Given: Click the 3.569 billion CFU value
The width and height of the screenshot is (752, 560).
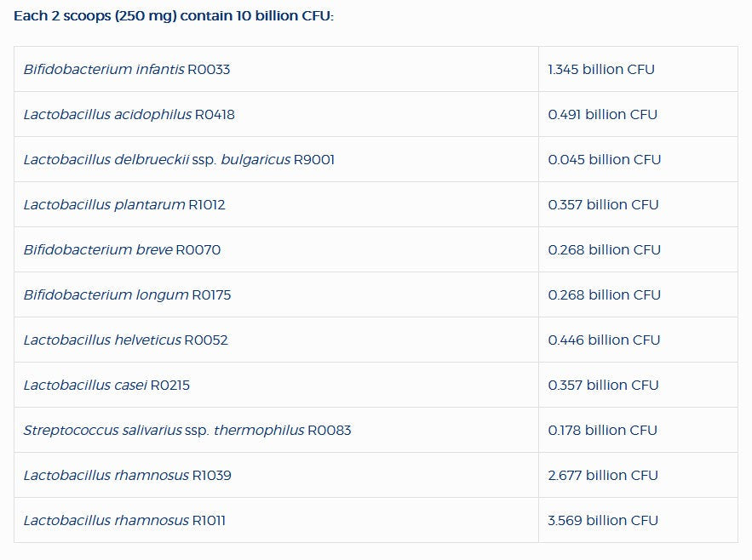Looking at the screenshot, I should coord(603,521).
